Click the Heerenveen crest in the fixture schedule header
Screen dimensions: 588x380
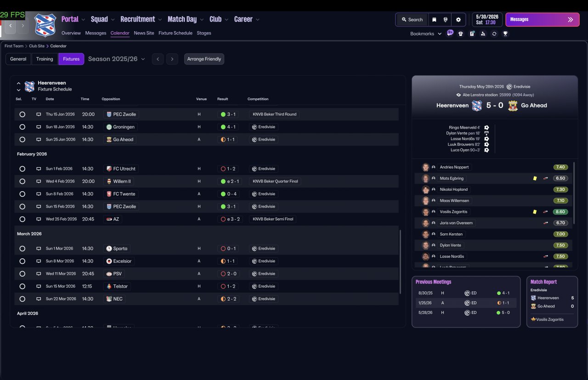29,86
